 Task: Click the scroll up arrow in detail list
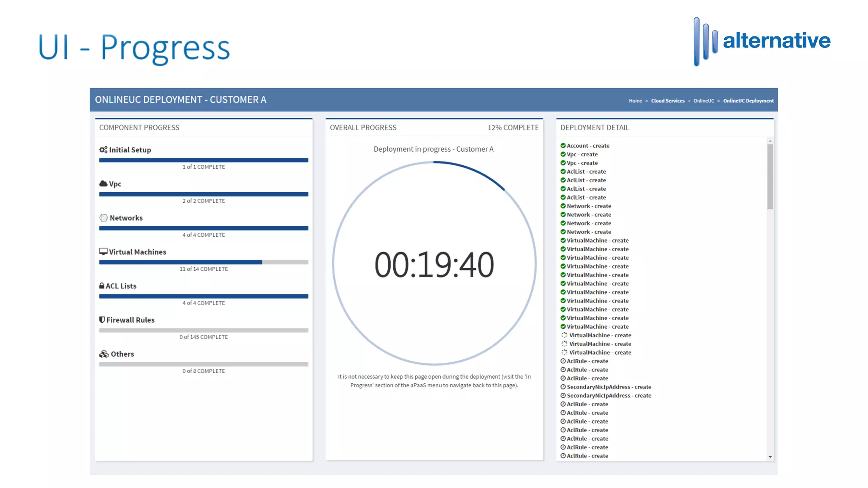pos(770,141)
